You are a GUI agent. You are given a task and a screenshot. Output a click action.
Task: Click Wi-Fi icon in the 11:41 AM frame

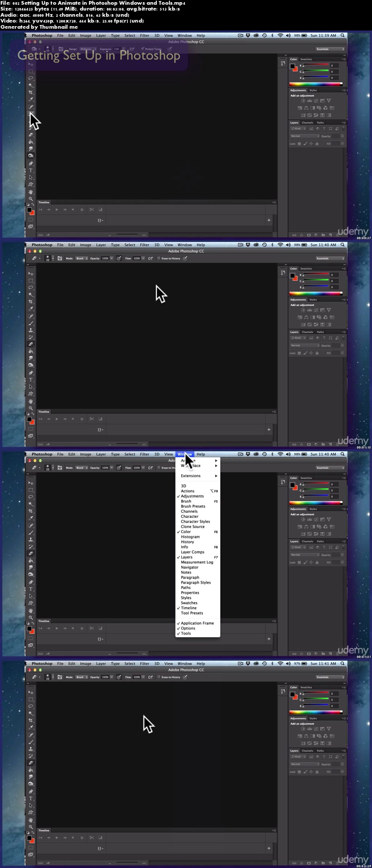(x=280, y=664)
